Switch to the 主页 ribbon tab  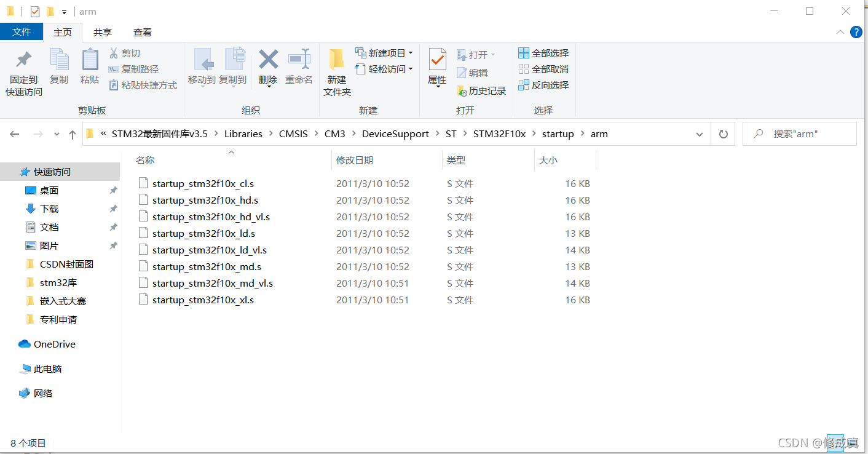[63, 33]
